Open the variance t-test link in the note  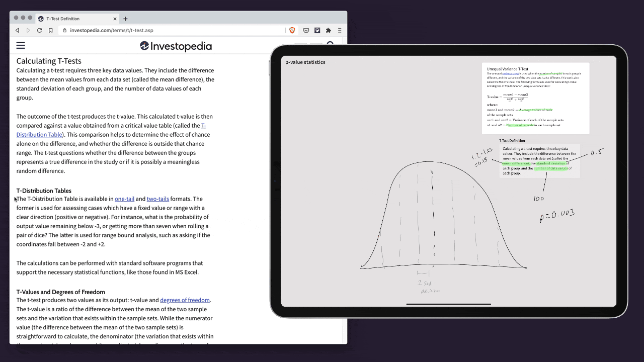point(511,73)
